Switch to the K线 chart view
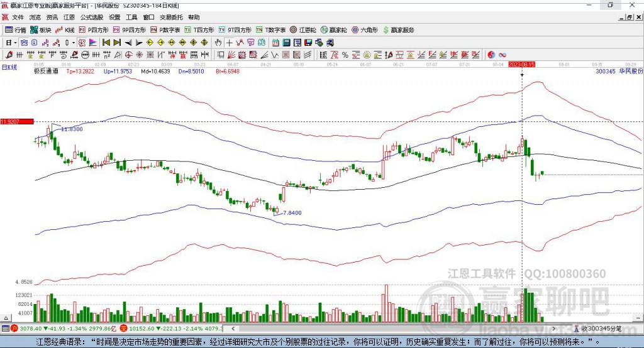Screen dimensions: 644x348 (x=65, y=30)
